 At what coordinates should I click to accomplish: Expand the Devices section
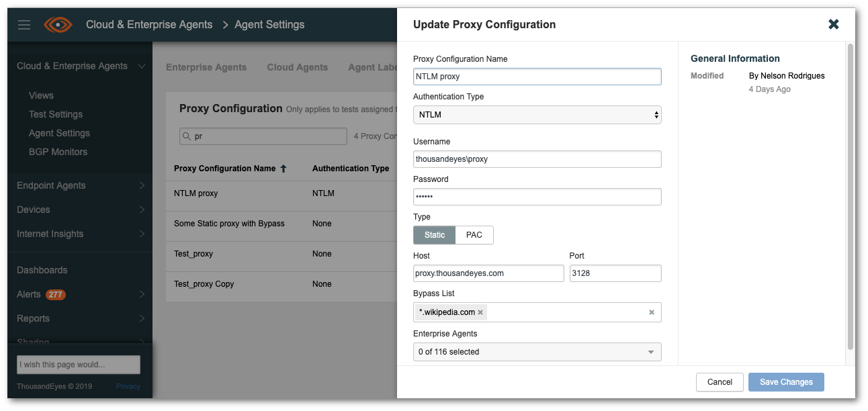[142, 210]
